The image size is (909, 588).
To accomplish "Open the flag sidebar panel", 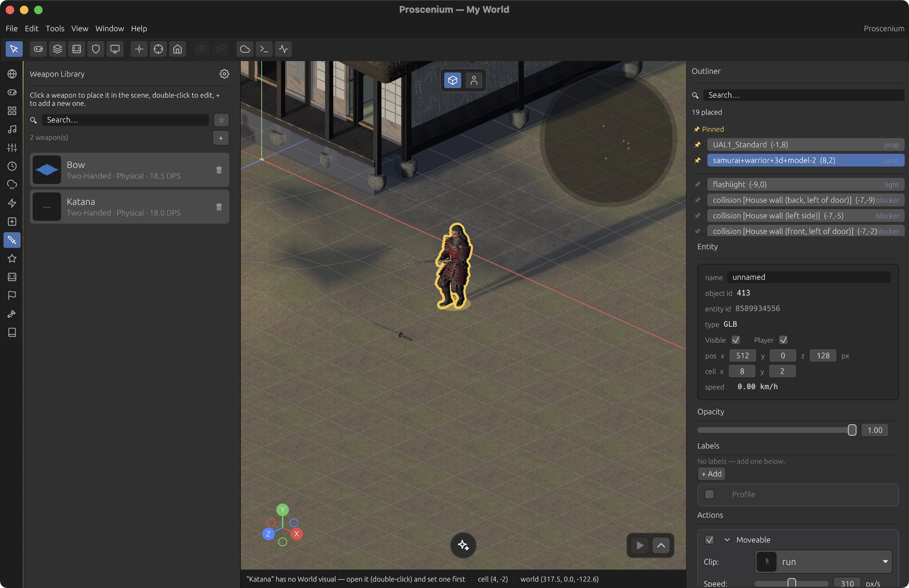I will (12, 295).
